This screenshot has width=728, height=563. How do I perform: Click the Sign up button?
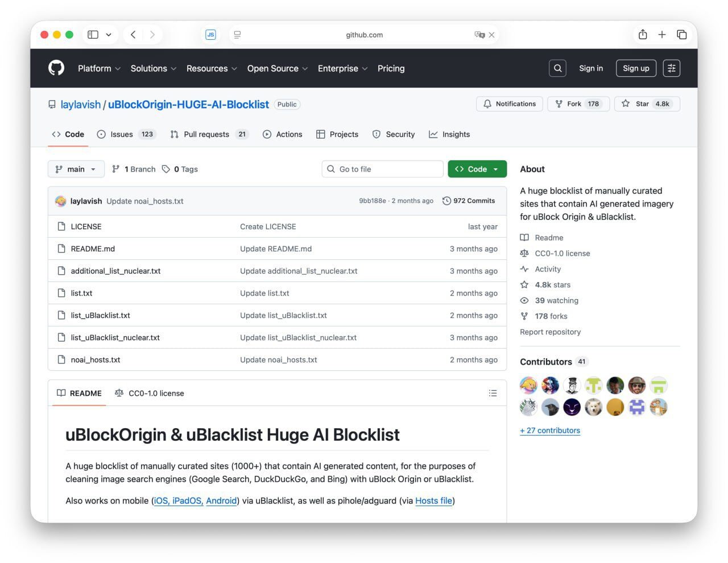point(636,68)
